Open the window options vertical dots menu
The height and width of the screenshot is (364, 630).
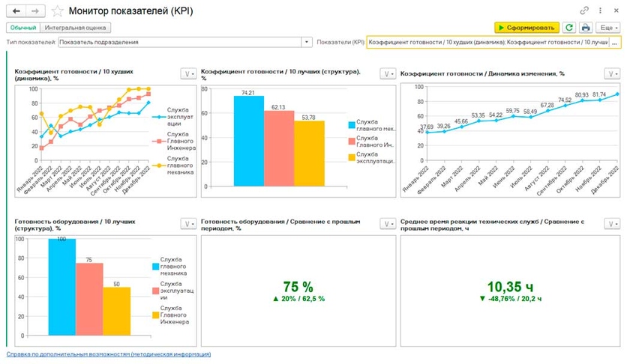[x=600, y=11]
